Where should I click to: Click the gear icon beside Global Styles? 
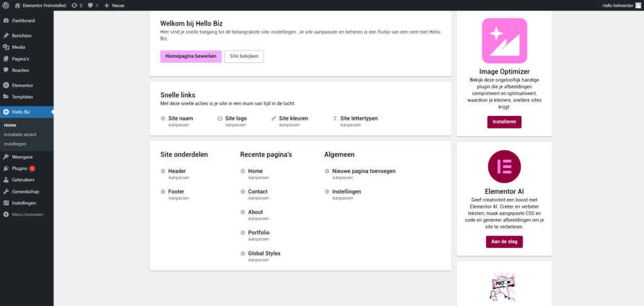pos(243,253)
